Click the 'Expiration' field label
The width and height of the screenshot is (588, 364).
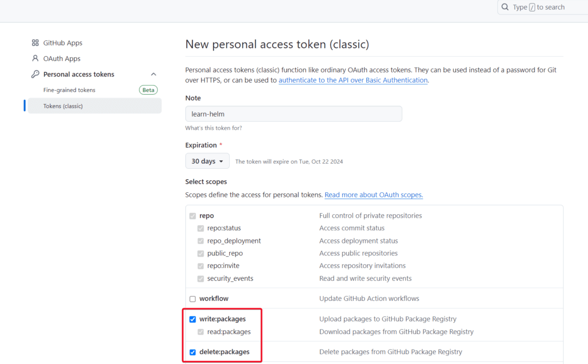pyautogui.click(x=201, y=145)
